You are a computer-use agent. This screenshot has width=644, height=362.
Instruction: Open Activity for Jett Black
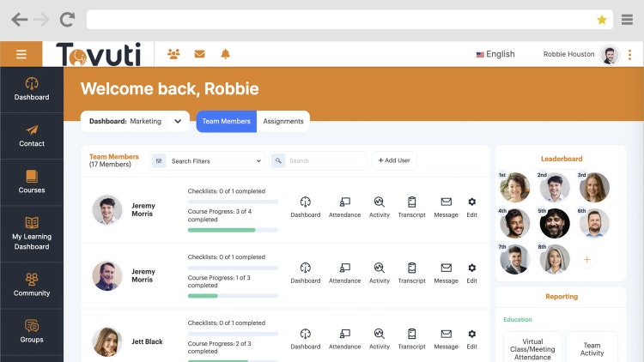379,339
